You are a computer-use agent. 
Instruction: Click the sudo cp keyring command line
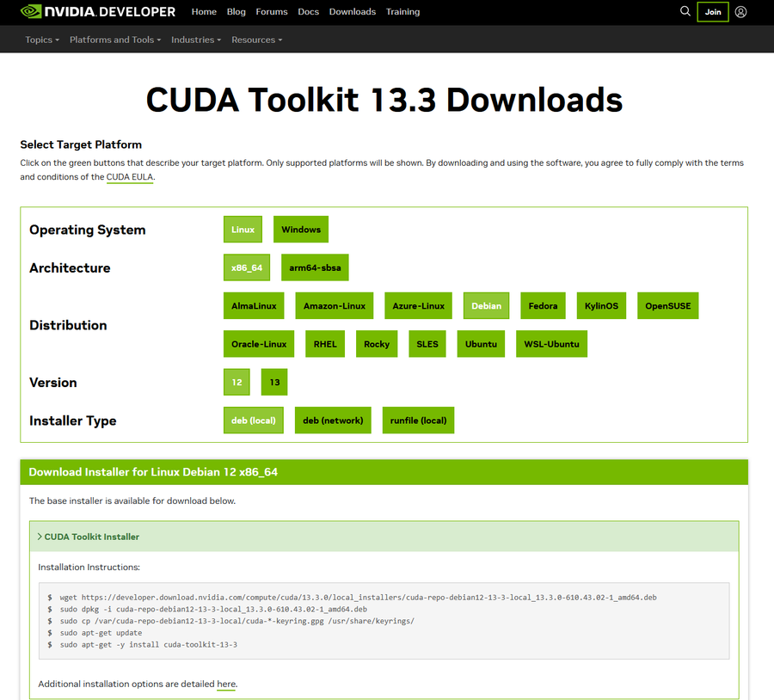click(x=237, y=621)
